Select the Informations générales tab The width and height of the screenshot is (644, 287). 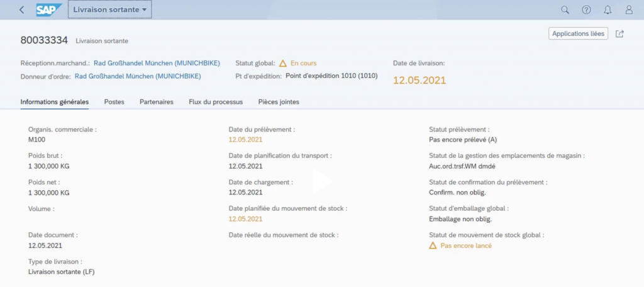55,101
